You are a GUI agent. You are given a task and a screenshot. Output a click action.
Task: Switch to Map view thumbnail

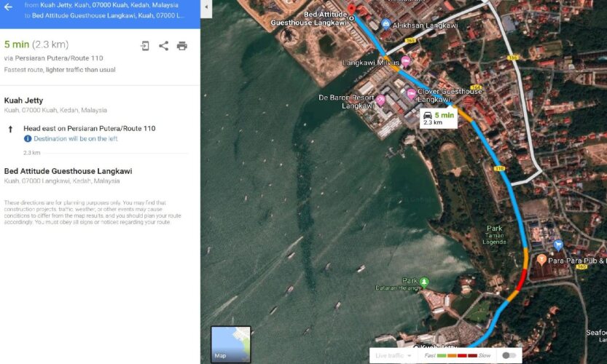tap(230, 344)
